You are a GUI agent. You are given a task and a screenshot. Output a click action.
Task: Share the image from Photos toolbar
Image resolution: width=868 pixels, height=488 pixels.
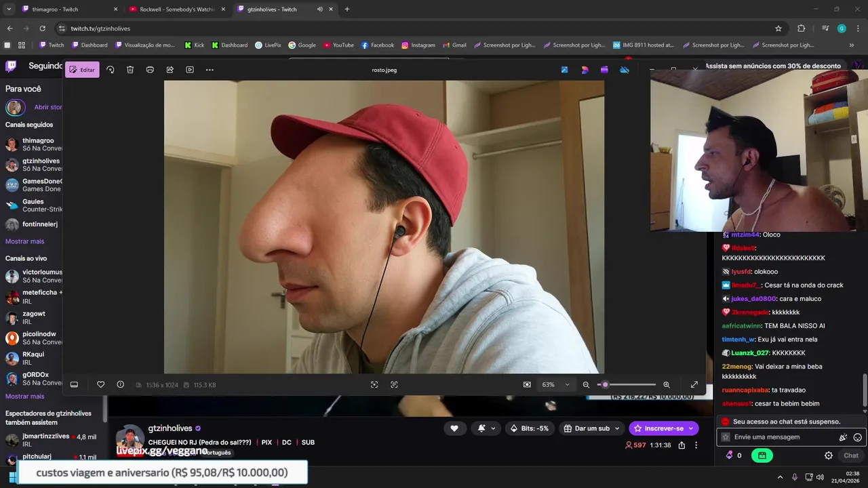point(170,70)
